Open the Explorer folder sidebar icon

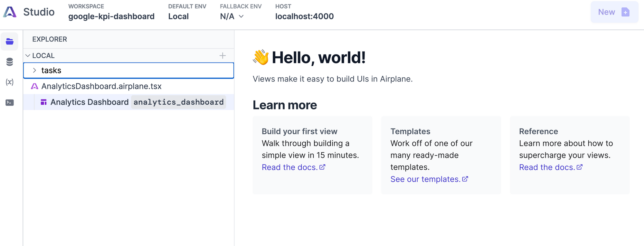click(x=10, y=42)
